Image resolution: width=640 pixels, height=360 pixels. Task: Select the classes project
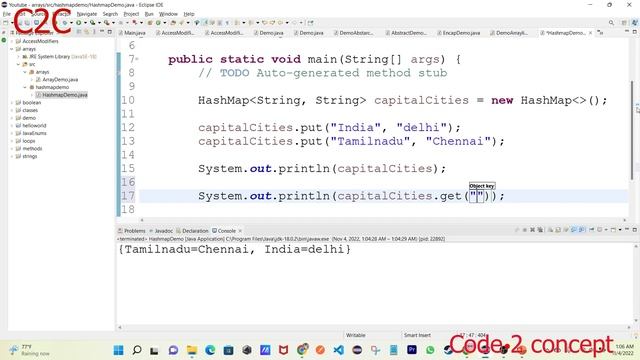click(x=30, y=110)
